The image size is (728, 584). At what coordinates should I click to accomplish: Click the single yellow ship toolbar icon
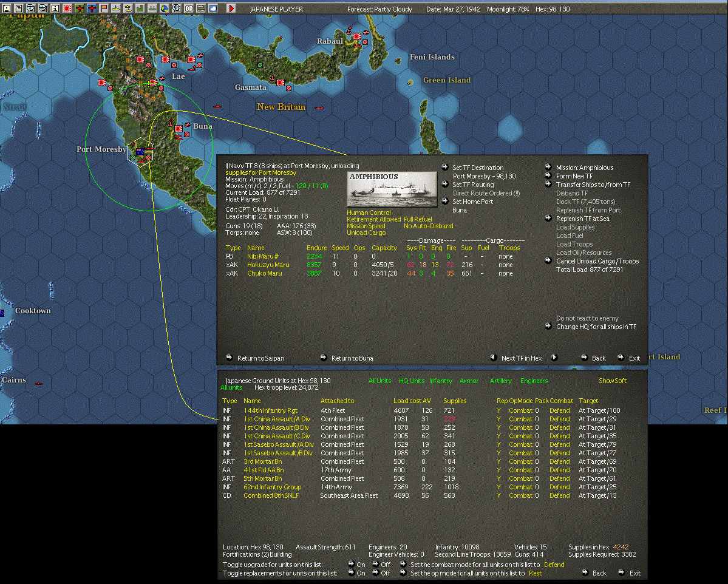[115, 8]
